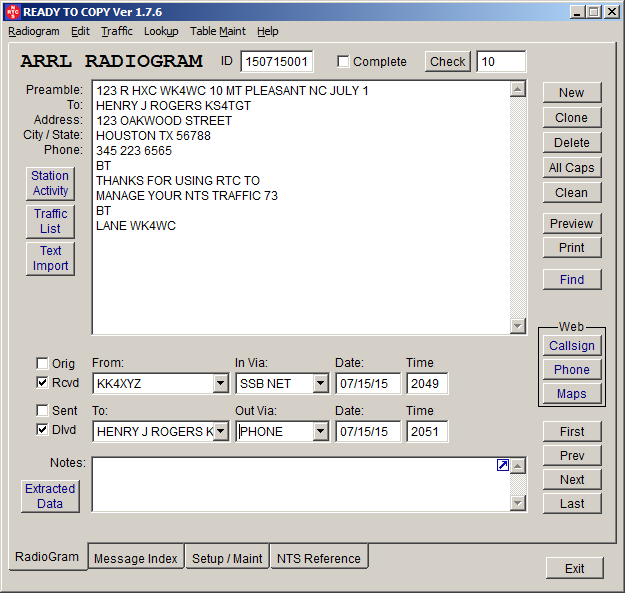
Task: Click the delivered Time field 2051
Action: click(x=427, y=431)
